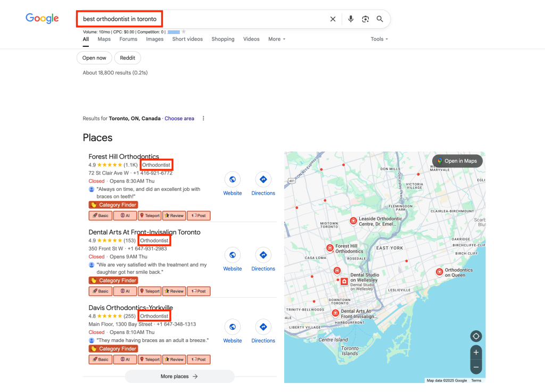This screenshot has width=545, height=392.
Task: Expand the More search filters dropdown
Action: [x=277, y=39]
